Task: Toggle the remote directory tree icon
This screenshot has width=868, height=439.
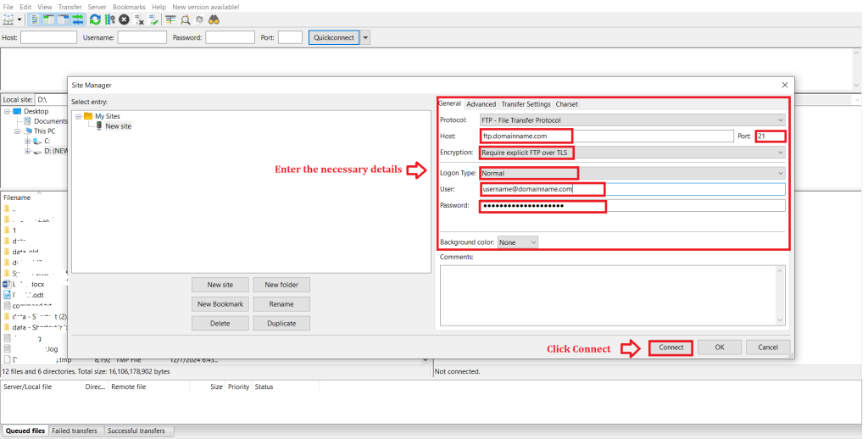Action: point(64,19)
